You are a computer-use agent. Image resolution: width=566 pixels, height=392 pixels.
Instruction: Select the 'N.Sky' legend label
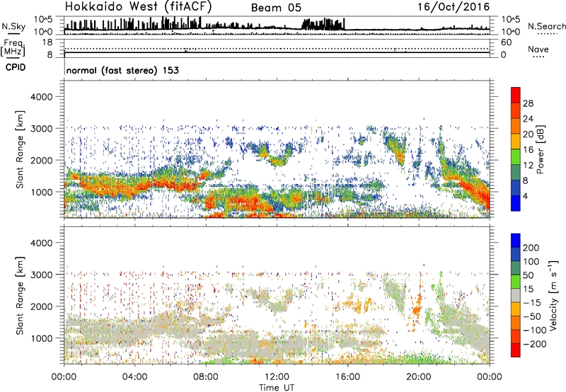tap(13, 27)
